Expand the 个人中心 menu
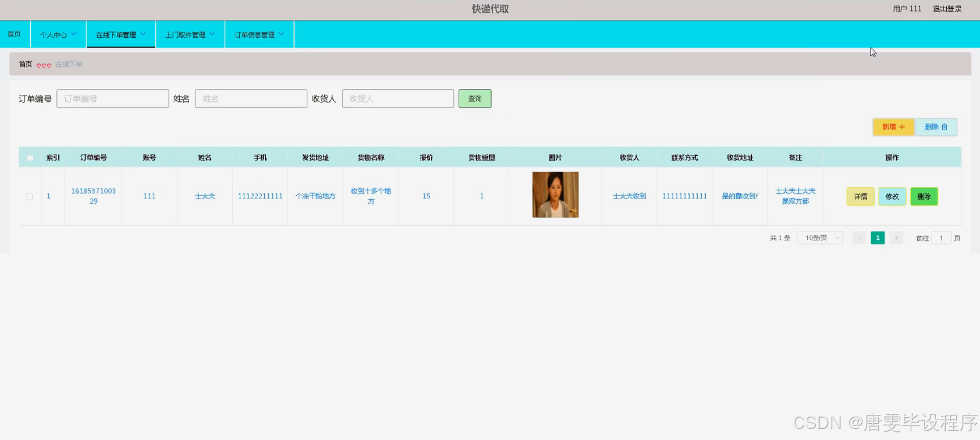 point(58,34)
